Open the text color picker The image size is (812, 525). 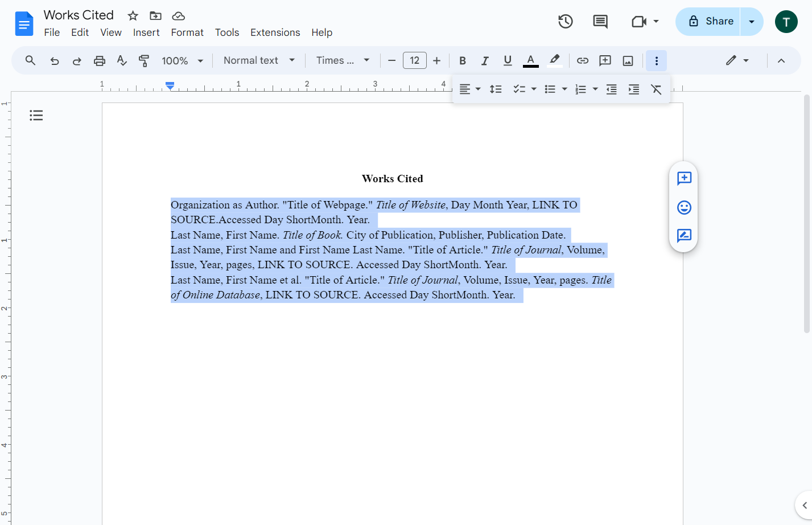coord(530,60)
